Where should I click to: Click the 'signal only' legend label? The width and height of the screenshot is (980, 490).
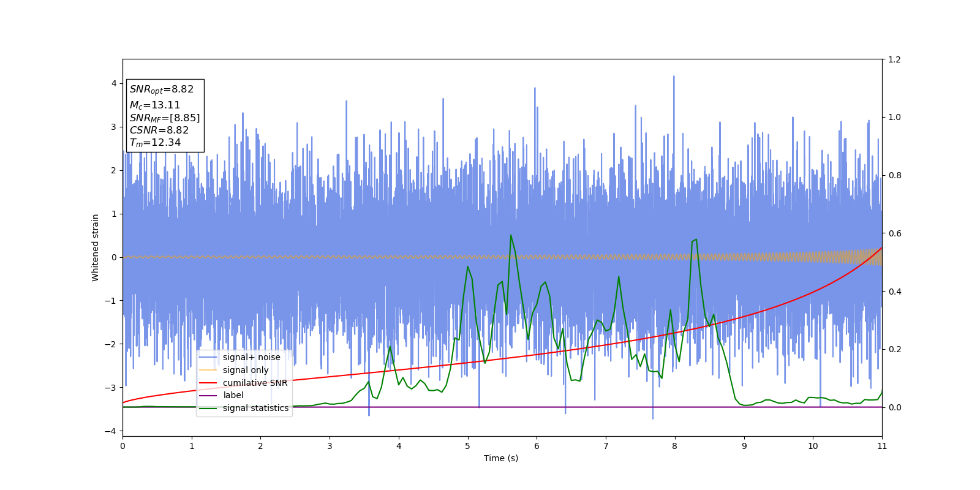pyautogui.click(x=246, y=370)
